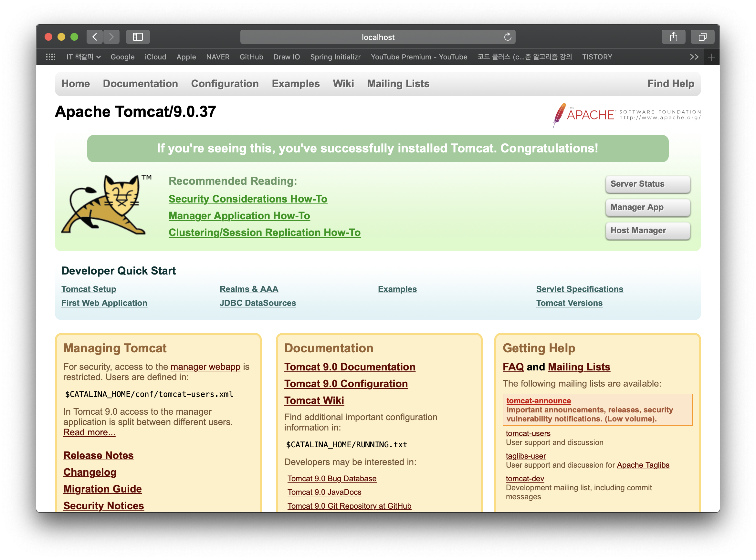Click the forward navigation arrow
The image size is (756, 560).
click(111, 36)
